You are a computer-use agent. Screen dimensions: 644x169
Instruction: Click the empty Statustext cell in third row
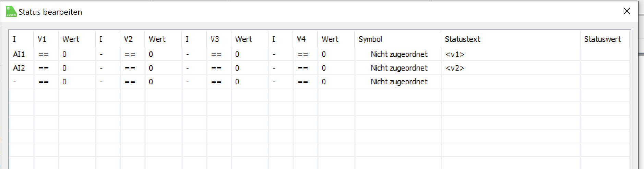510,82
